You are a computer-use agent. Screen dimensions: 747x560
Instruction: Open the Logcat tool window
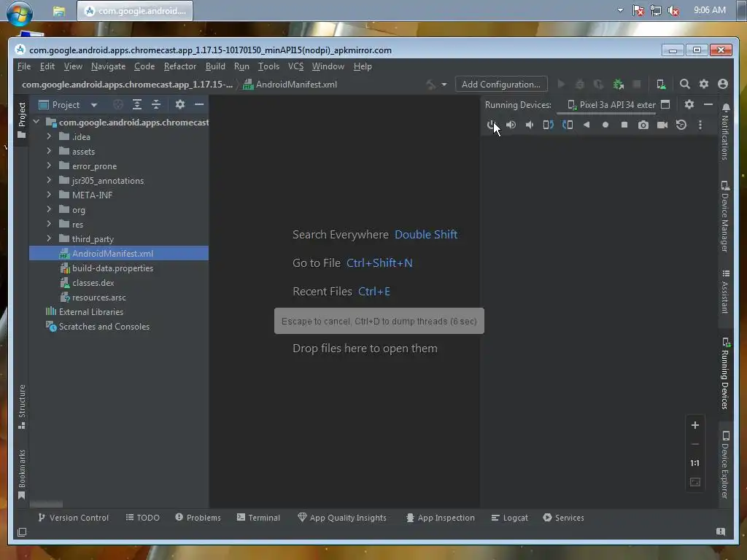pyautogui.click(x=509, y=518)
